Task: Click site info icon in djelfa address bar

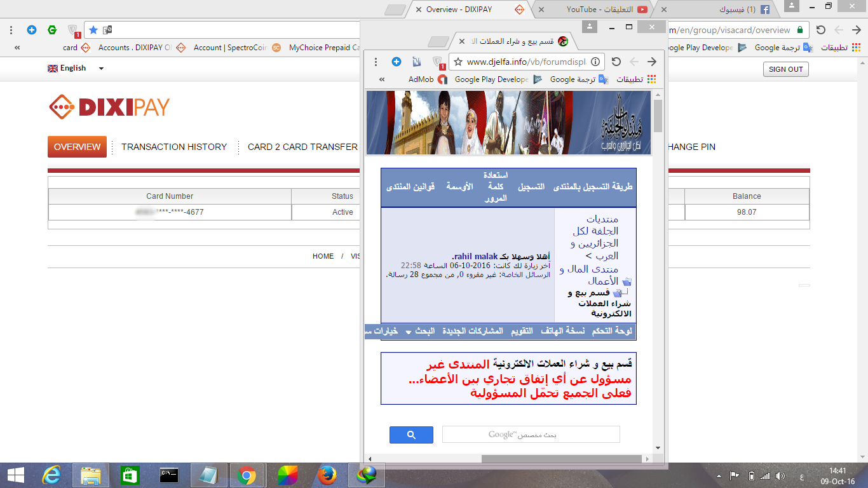Action: click(x=595, y=62)
